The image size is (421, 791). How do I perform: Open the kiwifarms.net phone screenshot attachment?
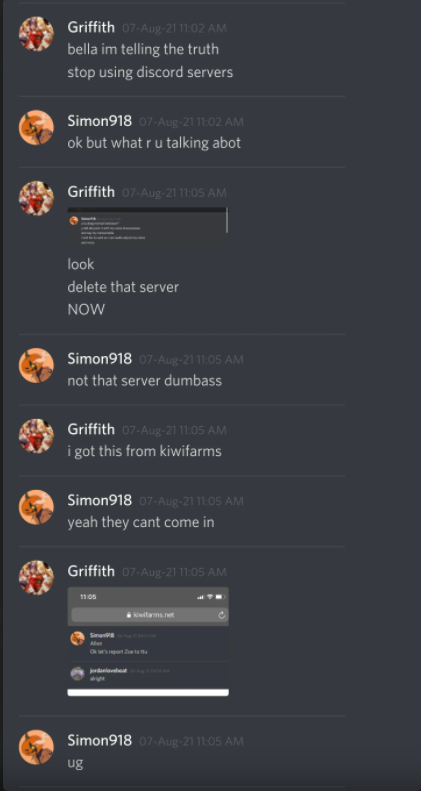(148, 642)
